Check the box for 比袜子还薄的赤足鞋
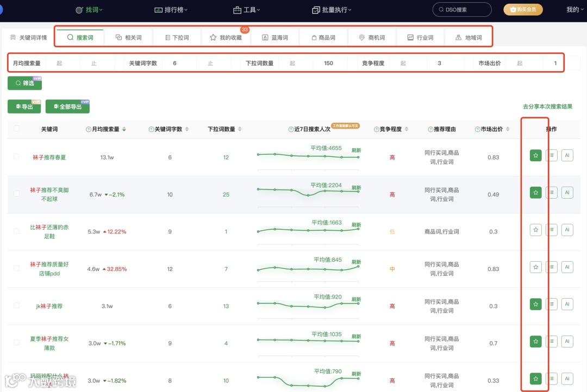Screen dimensions: 587x392 click(x=16, y=231)
